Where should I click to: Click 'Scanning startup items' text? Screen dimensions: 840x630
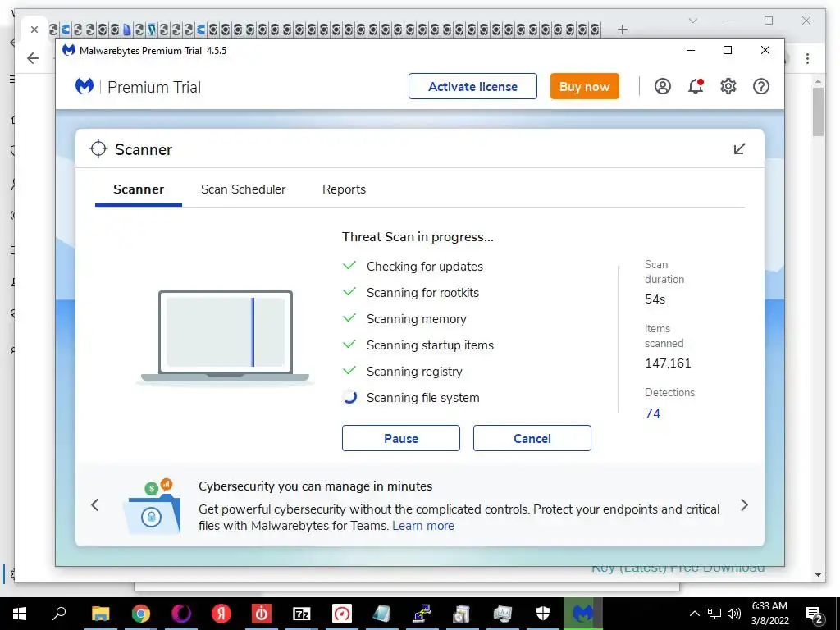click(x=430, y=345)
